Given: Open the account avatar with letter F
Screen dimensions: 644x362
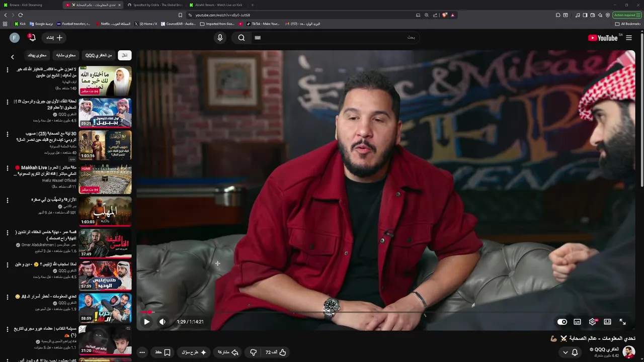Looking at the screenshot, I should 15,38.
